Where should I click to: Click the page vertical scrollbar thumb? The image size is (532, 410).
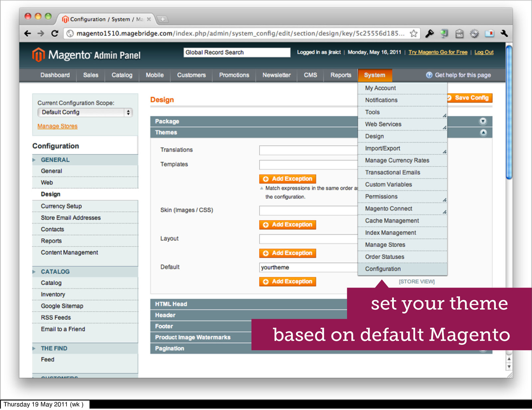pos(509,112)
